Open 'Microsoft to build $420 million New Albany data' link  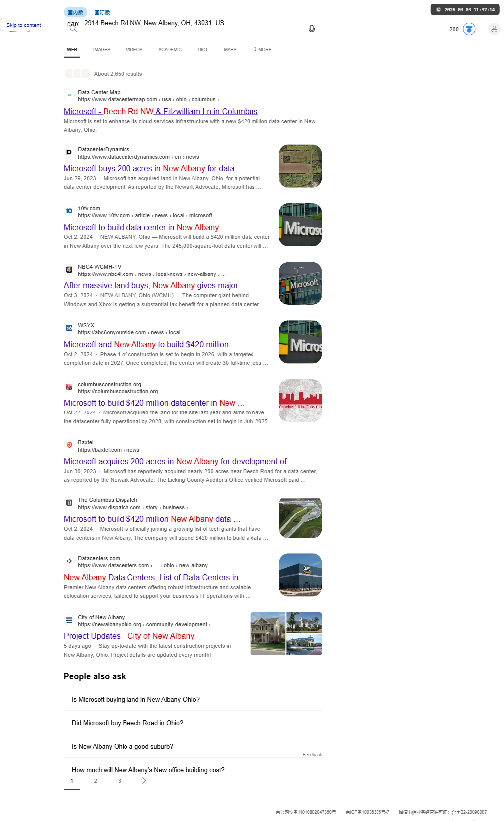pos(152,519)
